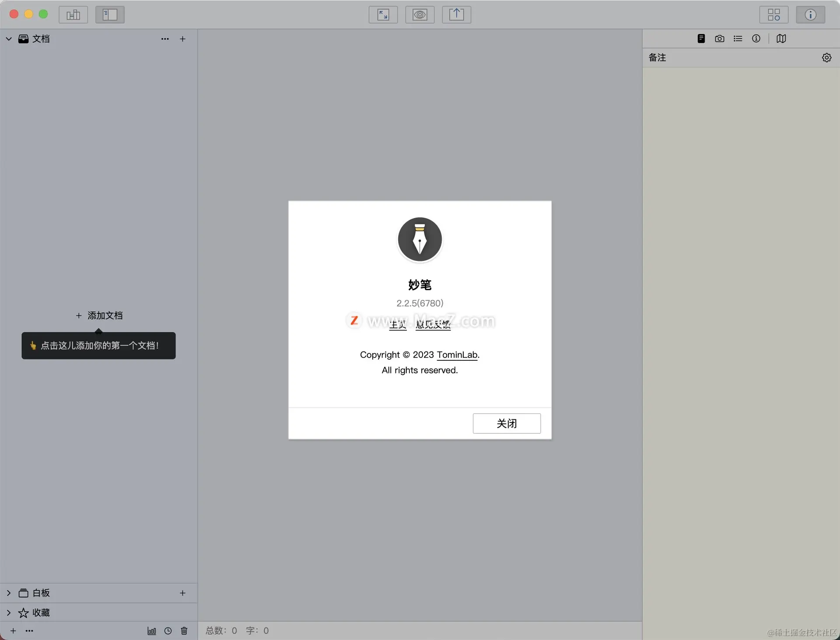Open 备注 settings gear

826,58
